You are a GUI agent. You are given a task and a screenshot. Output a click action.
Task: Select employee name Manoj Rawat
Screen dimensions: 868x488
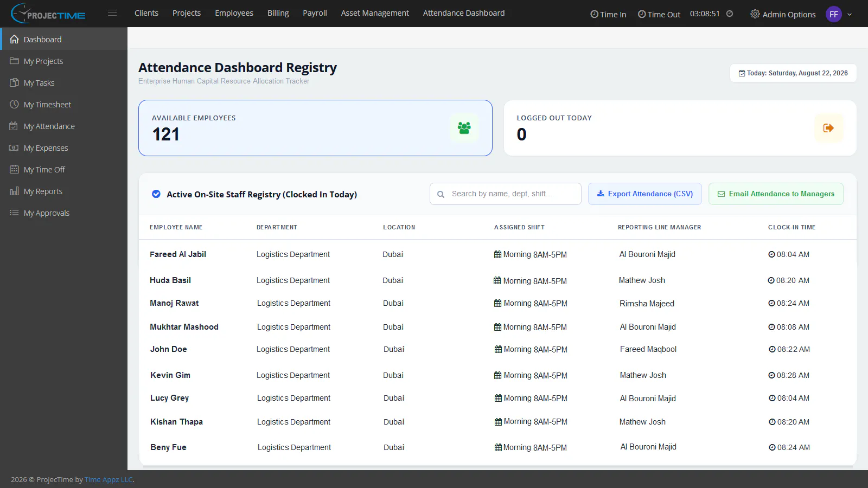pos(174,303)
